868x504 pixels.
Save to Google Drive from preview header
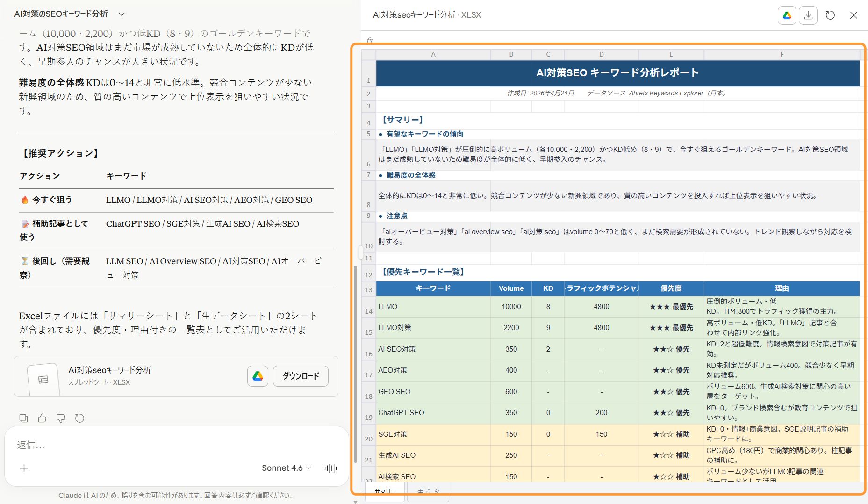point(787,15)
